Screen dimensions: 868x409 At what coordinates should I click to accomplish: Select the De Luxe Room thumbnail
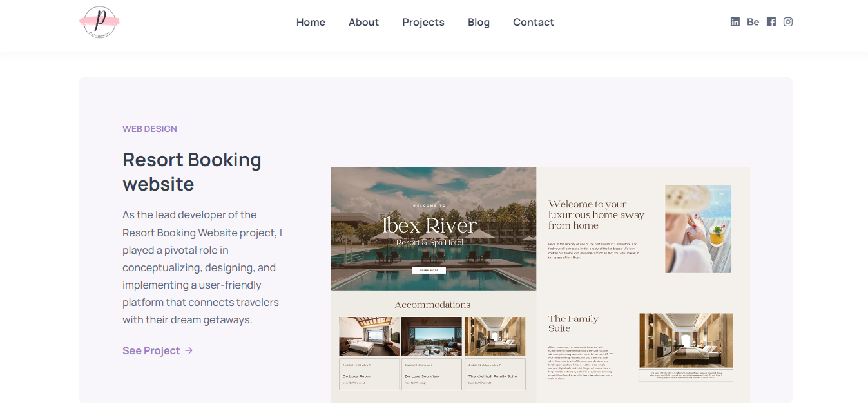pyautogui.click(x=369, y=336)
